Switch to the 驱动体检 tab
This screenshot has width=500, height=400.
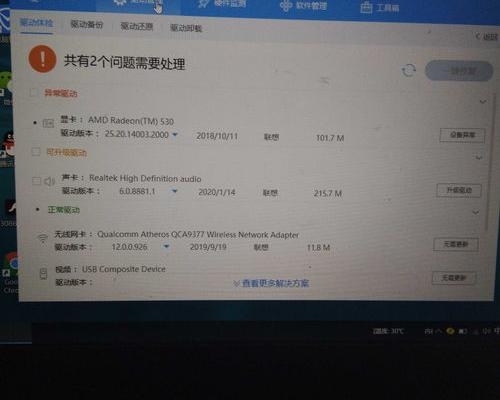coord(36,23)
